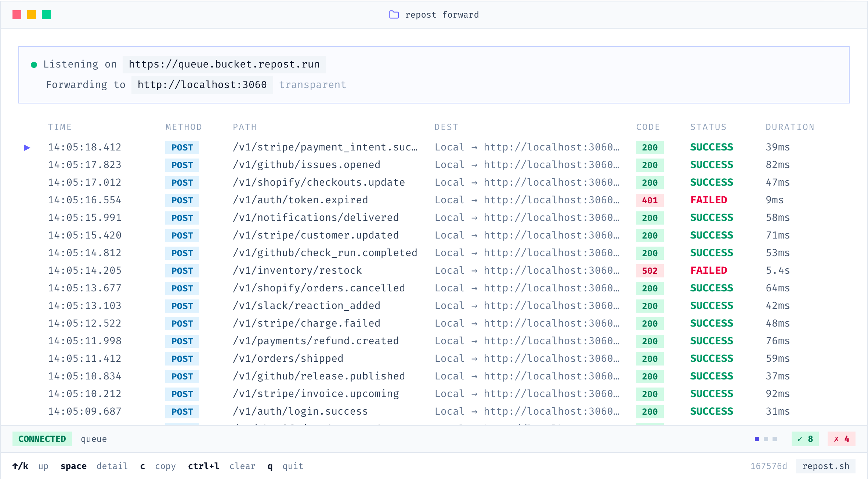Click the green listening status dot
The height and width of the screenshot is (480, 868).
(34, 65)
